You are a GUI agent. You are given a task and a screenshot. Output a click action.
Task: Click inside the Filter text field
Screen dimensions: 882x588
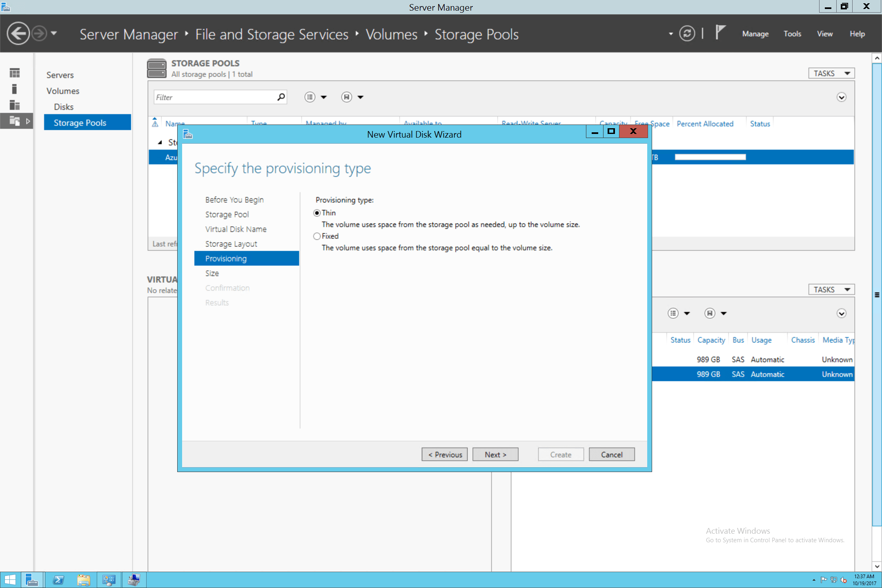pos(212,97)
